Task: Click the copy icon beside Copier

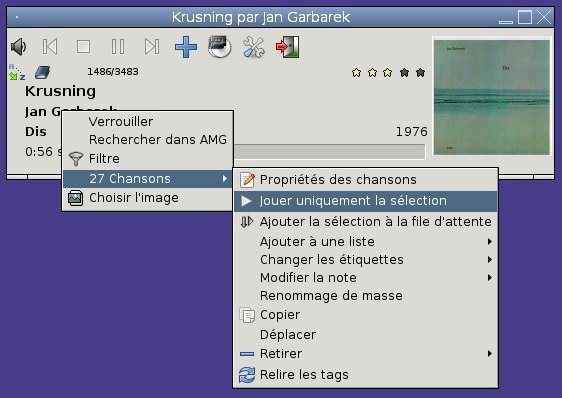Action: (247, 315)
